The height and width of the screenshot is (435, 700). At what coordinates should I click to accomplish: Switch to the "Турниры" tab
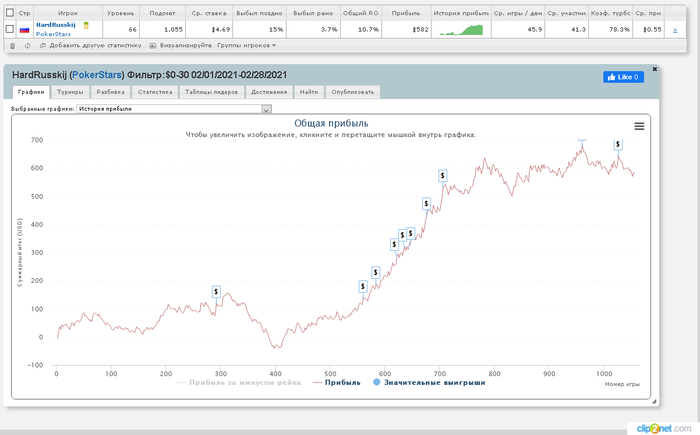[x=70, y=92]
